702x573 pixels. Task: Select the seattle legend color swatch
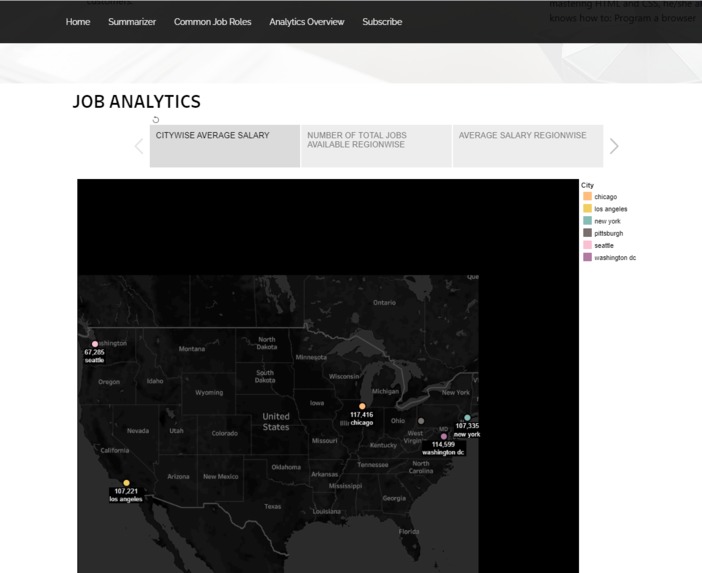(x=587, y=244)
